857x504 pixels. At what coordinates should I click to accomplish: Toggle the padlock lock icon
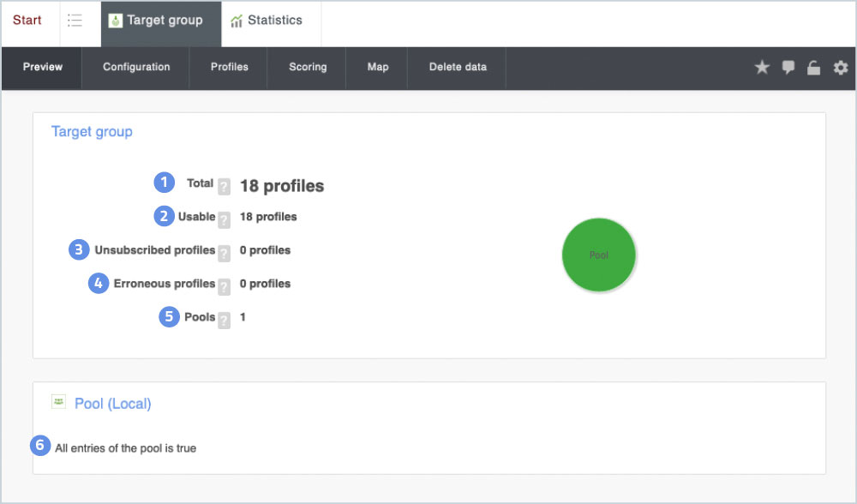[x=814, y=68]
